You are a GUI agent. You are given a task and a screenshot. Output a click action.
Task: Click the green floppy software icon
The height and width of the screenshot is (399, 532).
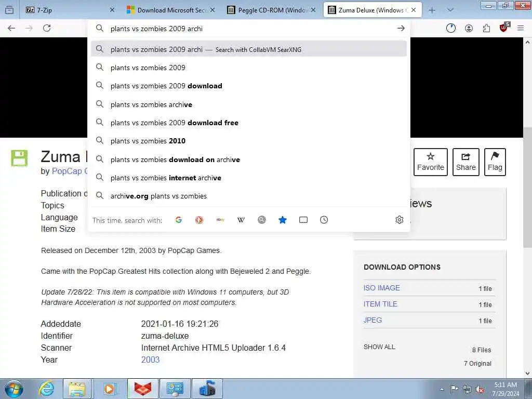pos(19,158)
